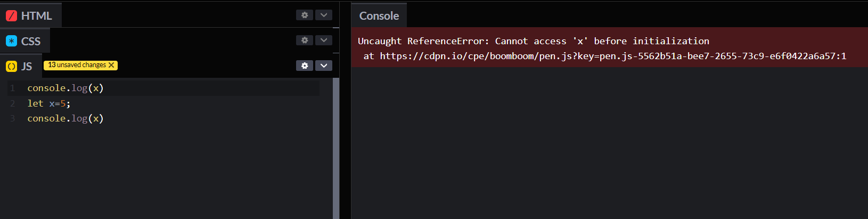Viewport: 868px width, 219px height.
Task: Click the yellow JS parentheses icon
Action: (x=11, y=67)
